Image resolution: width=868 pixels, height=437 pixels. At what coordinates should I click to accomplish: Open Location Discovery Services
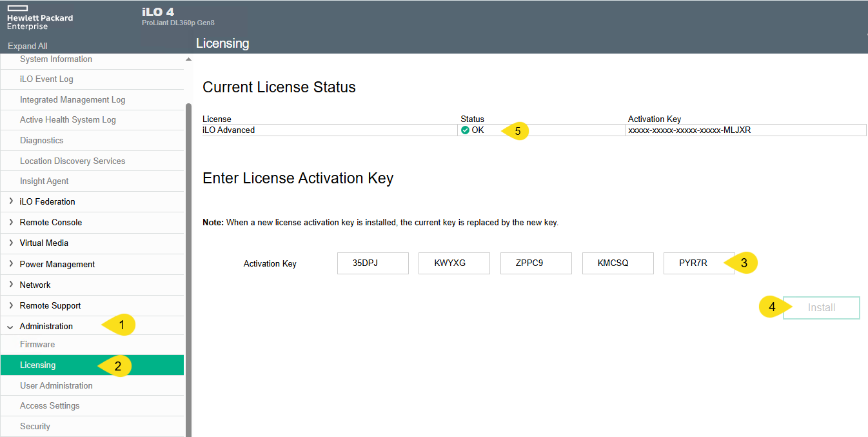(x=73, y=161)
